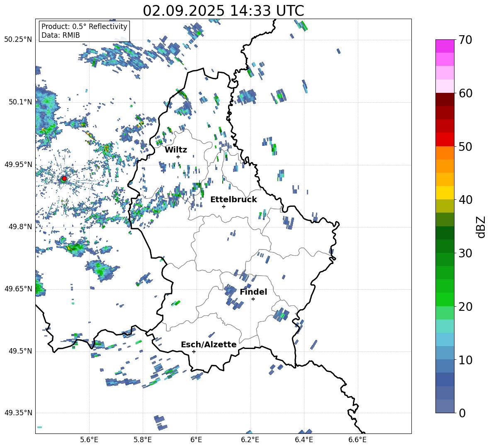Click the red radar site marker

pos(64,179)
